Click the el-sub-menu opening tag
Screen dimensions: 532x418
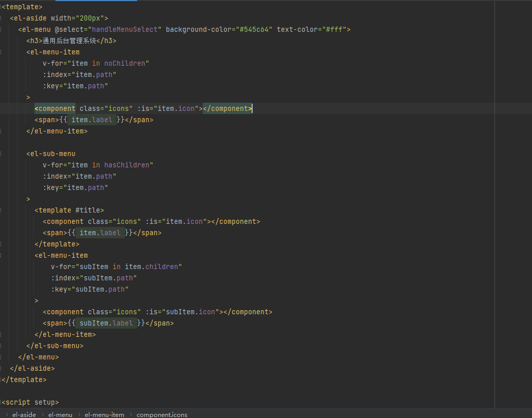tap(51, 154)
